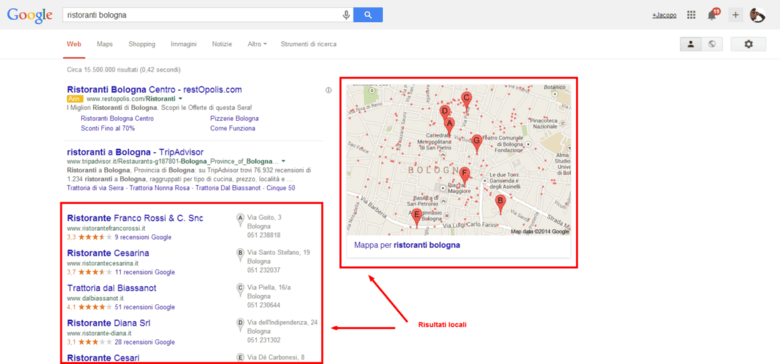This screenshot has height=364, width=780.
Task: Click the plus share icon
Action: (x=736, y=15)
